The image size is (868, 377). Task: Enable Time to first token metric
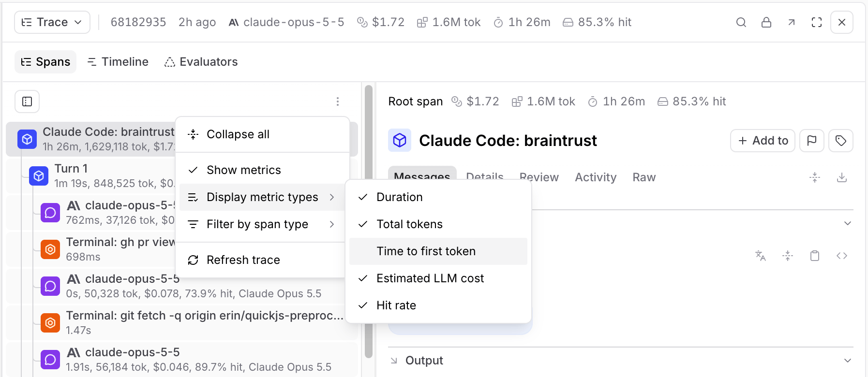438,251
